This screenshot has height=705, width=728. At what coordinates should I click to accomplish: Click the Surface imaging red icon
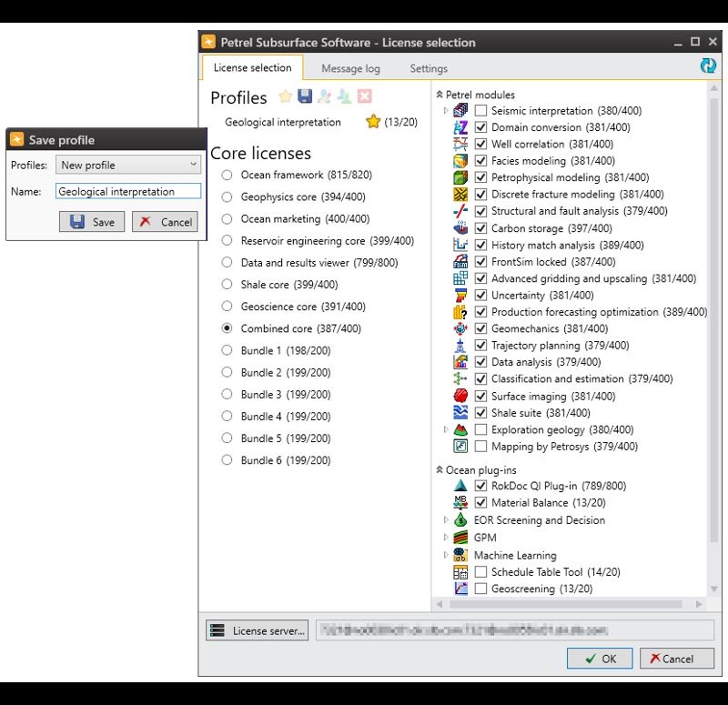[x=460, y=396]
